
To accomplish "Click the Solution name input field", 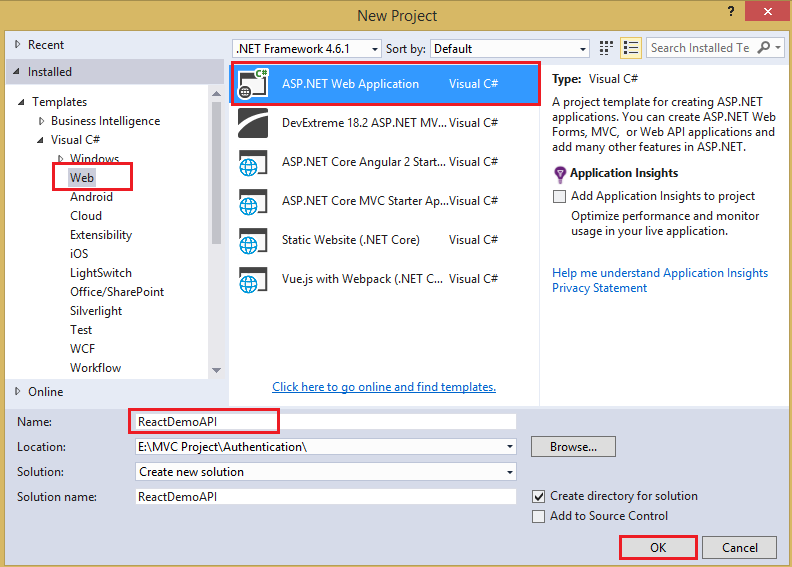I will [326, 497].
